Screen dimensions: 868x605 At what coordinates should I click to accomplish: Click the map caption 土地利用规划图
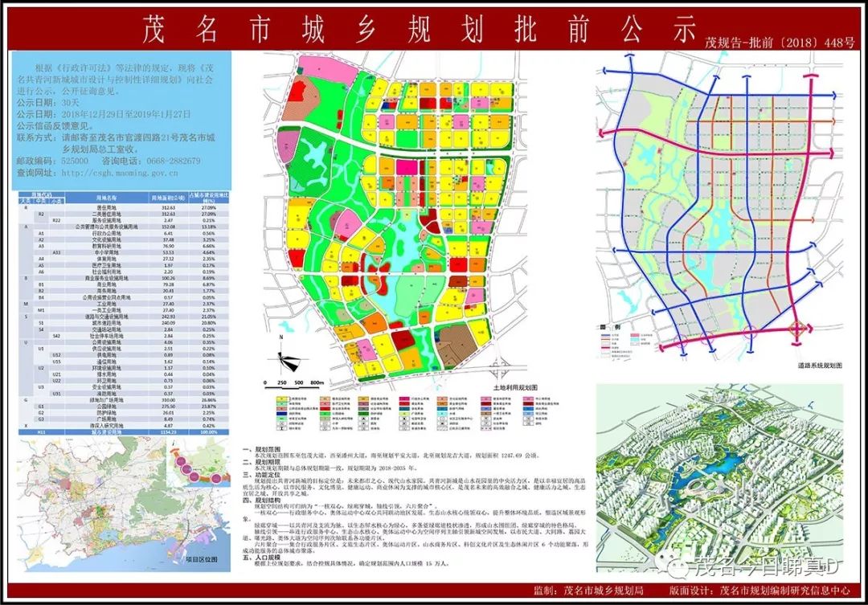(x=516, y=388)
